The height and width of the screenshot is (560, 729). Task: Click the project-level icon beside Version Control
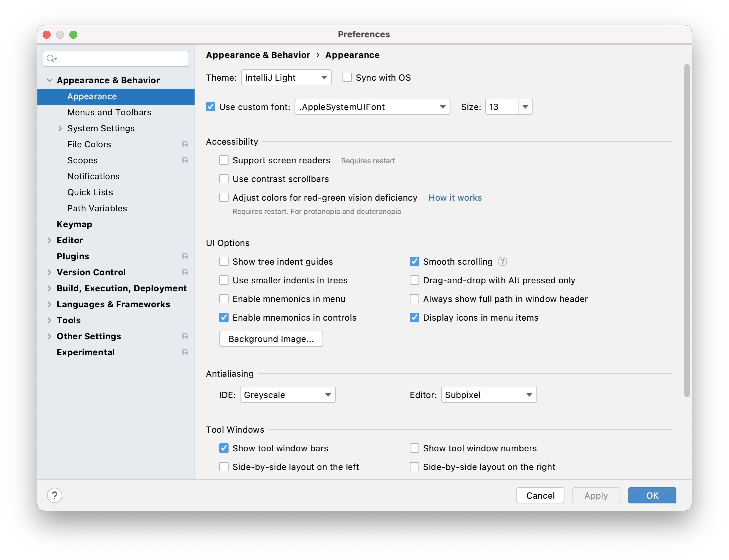point(185,272)
